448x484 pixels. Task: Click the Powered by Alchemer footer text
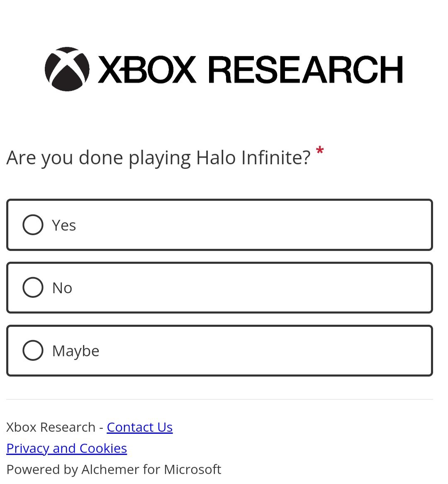pos(114,469)
